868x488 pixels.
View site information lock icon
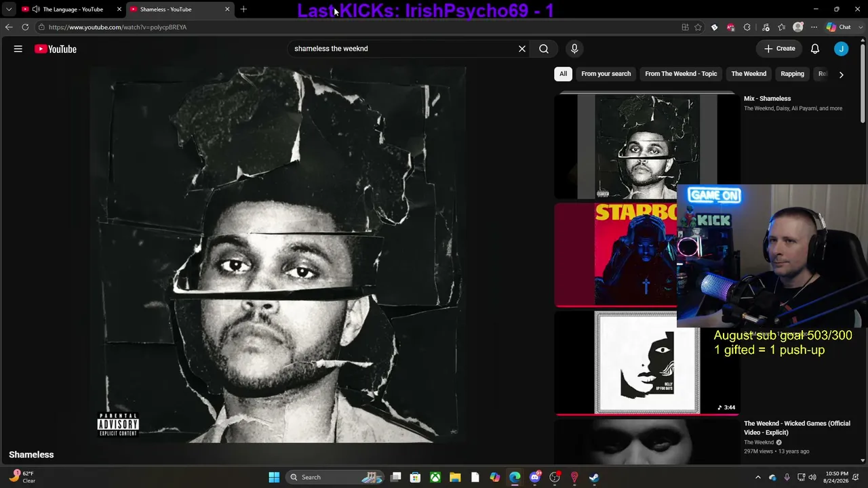click(x=41, y=27)
